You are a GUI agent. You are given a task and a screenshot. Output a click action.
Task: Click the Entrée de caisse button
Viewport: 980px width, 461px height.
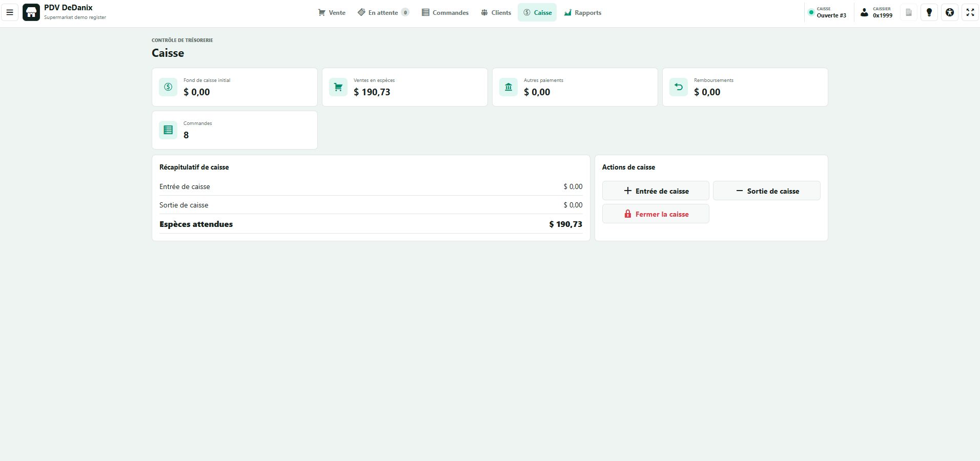[656, 191]
